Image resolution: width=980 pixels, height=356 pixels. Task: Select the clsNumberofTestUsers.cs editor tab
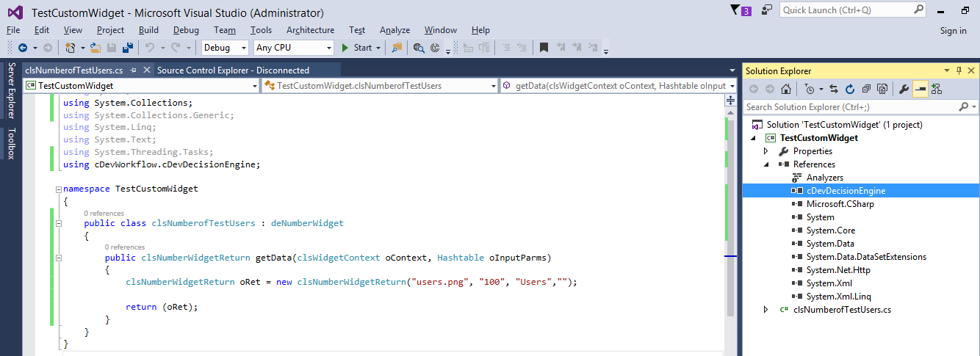pyautogui.click(x=73, y=70)
